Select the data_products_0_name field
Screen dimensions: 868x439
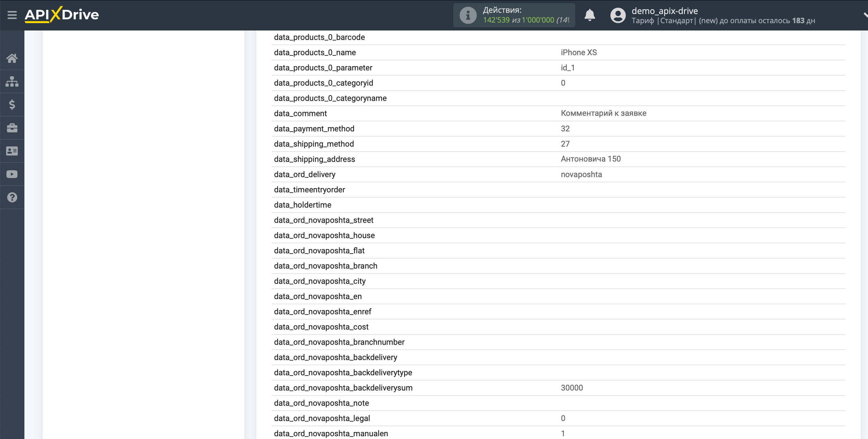click(315, 52)
